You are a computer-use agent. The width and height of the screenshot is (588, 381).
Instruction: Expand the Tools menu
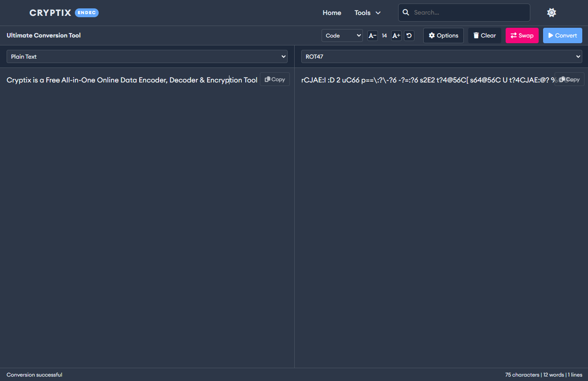tap(367, 12)
